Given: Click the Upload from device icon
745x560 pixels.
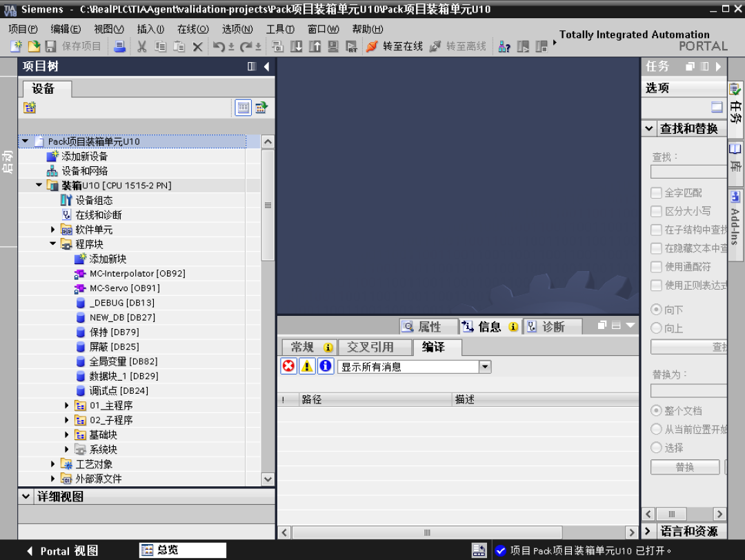Looking at the screenshot, I should [x=315, y=46].
